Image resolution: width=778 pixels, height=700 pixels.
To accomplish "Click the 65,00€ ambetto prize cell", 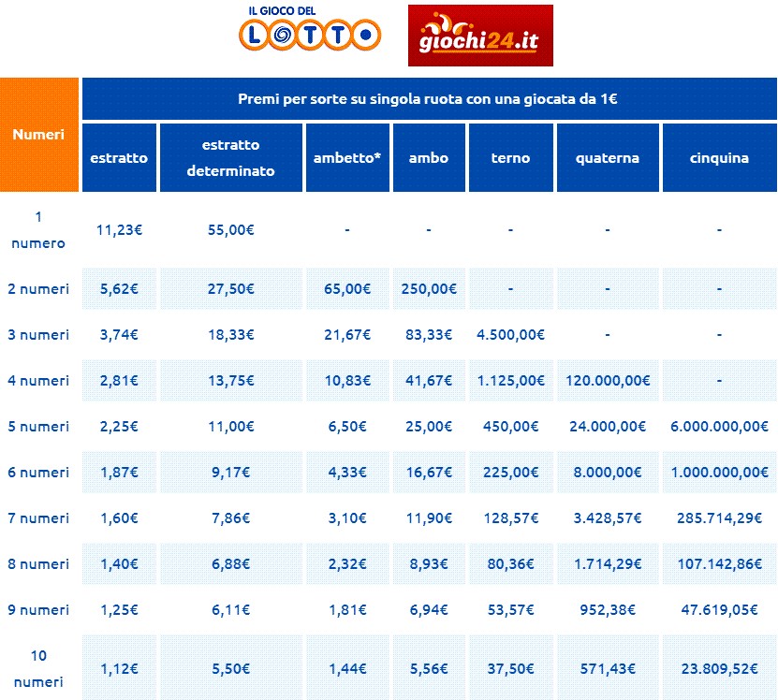I will click(x=347, y=289).
